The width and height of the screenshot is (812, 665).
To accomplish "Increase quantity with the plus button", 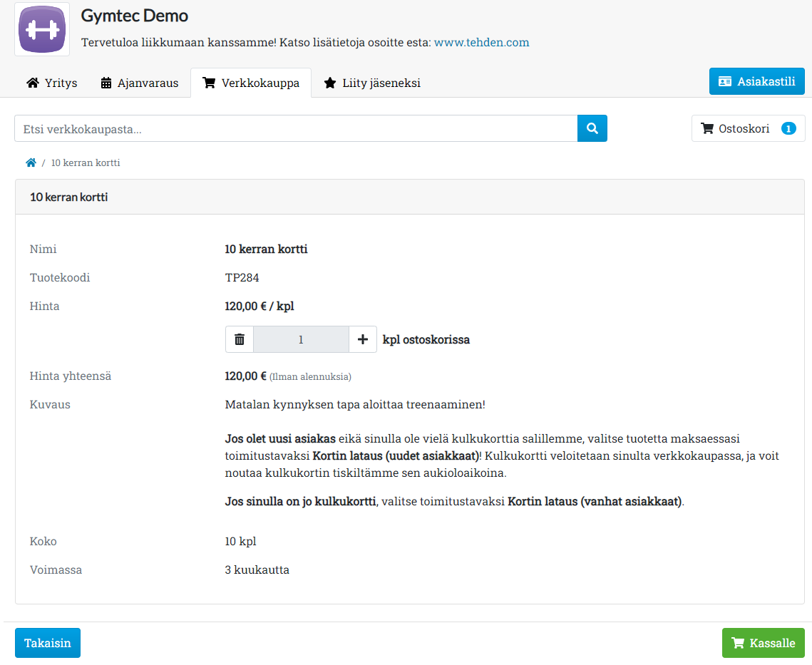I will tap(363, 339).
